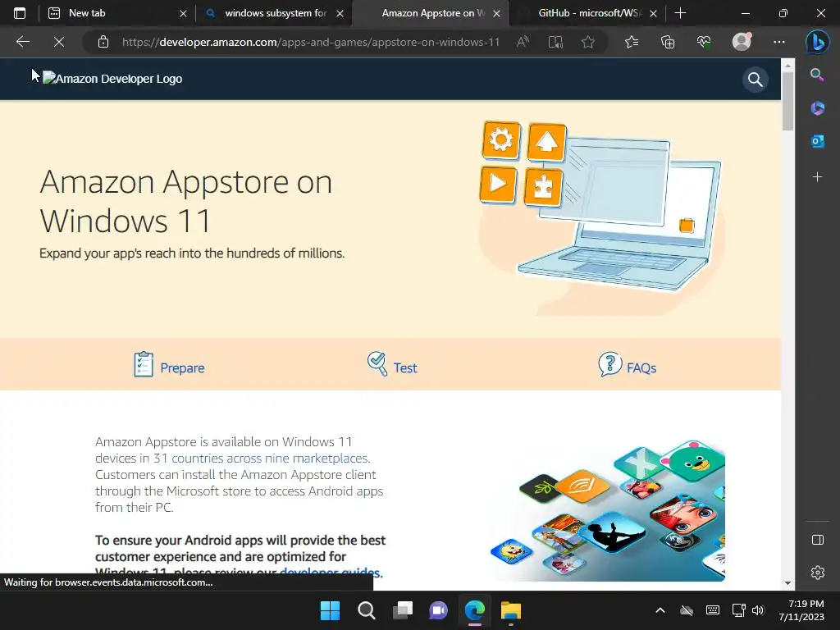Click the scrollbar down arrow
This screenshot has width=840, height=630.
pos(787,583)
